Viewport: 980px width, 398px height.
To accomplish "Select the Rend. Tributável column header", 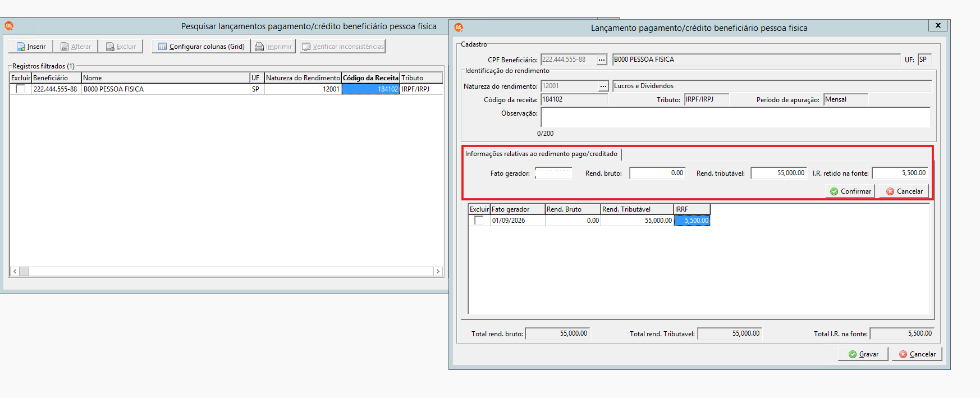I will coord(637,209).
